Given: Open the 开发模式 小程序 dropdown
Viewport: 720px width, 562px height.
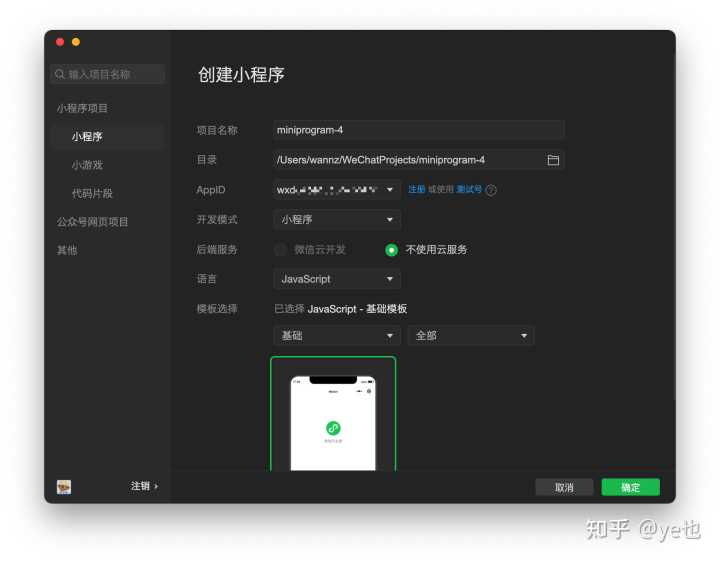Looking at the screenshot, I should [337, 219].
